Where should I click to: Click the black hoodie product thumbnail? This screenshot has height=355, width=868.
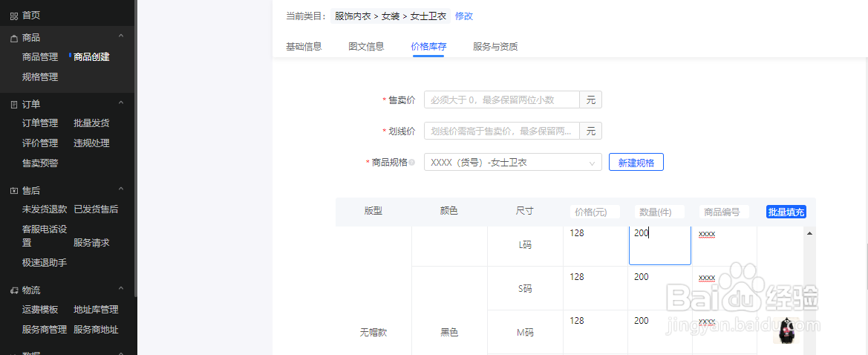coord(785,330)
